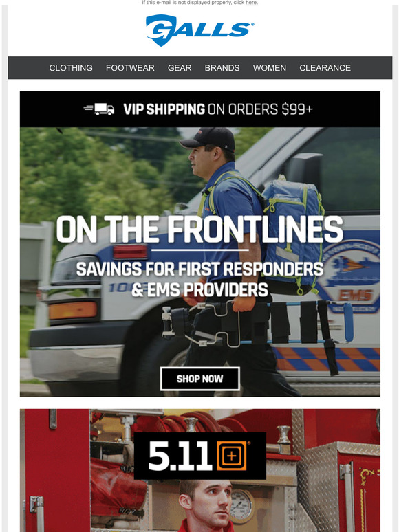Image resolution: width=399 pixels, height=532 pixels.
Task: Open the CLOTHING menu item
Action: coord(71,68)
